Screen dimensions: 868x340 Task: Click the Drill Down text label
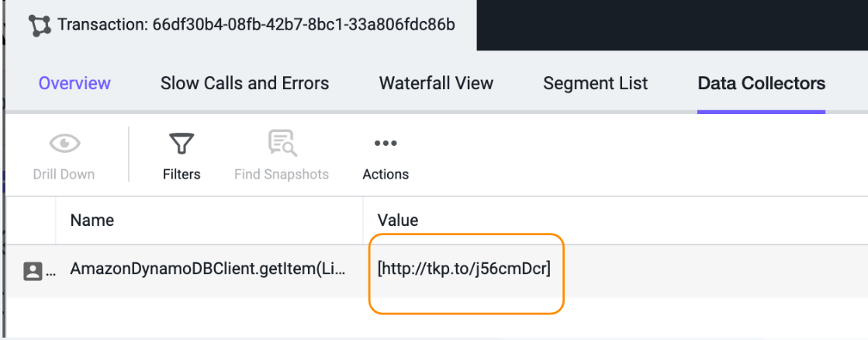[x=64, y=175]
